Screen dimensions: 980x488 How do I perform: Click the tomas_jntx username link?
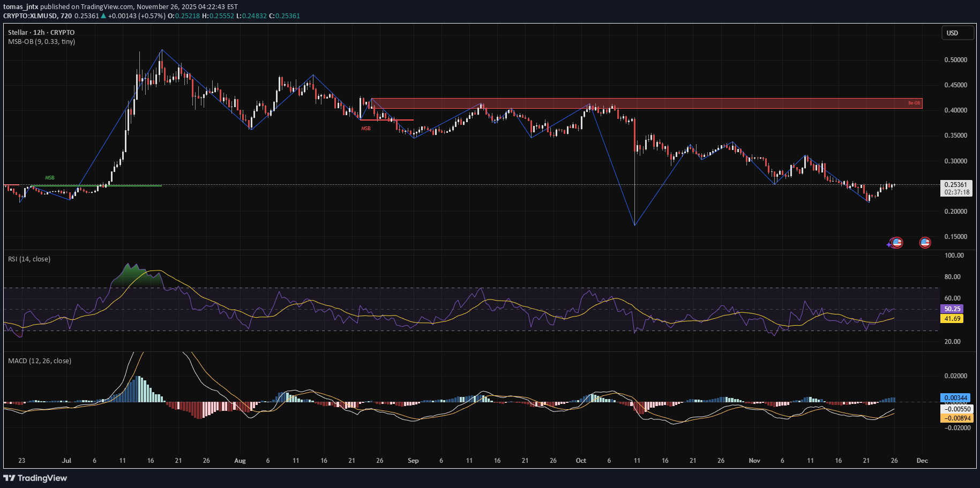pyautogui.click(x=20, y=7)
